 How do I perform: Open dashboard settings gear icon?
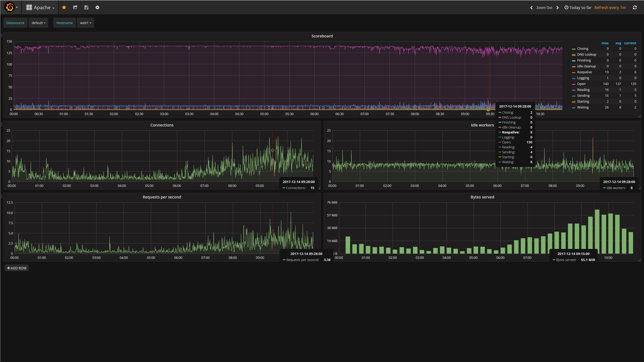click(x=97, y=7)
